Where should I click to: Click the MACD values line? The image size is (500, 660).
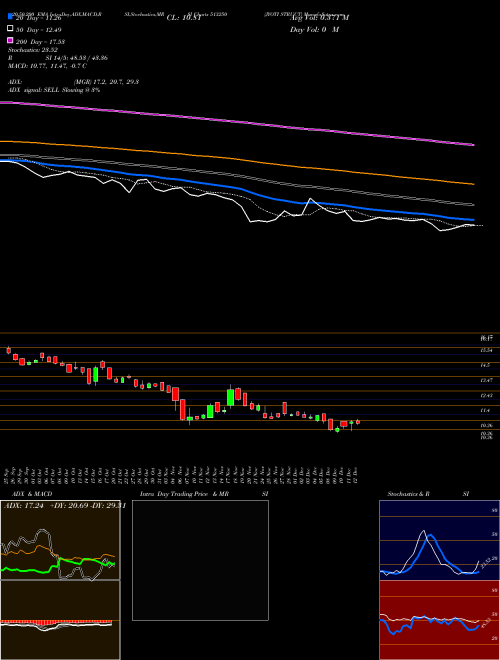click(47, 66)
